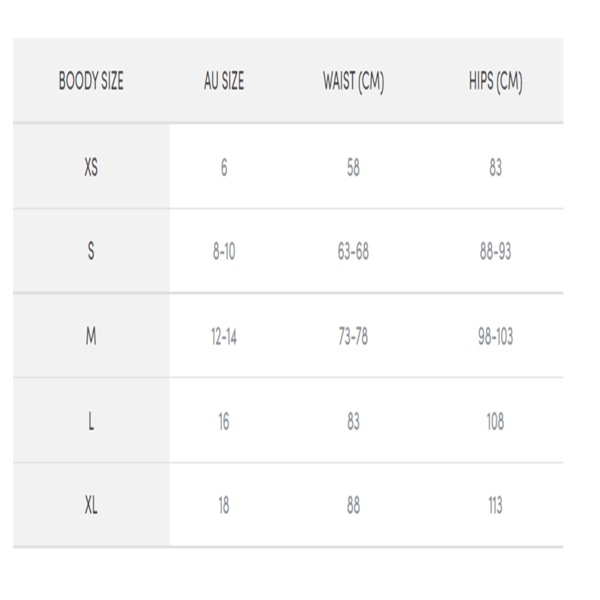Viewport: 600px width, 600px height.
Task: Click the BOODY SIZE column header
Action: 91,81
